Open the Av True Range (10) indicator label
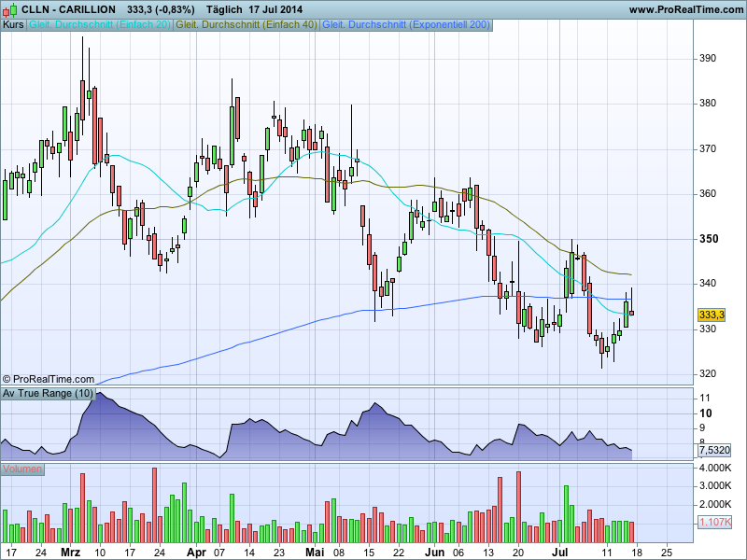The height and width of the screenshot is (560, 747). 49,393
